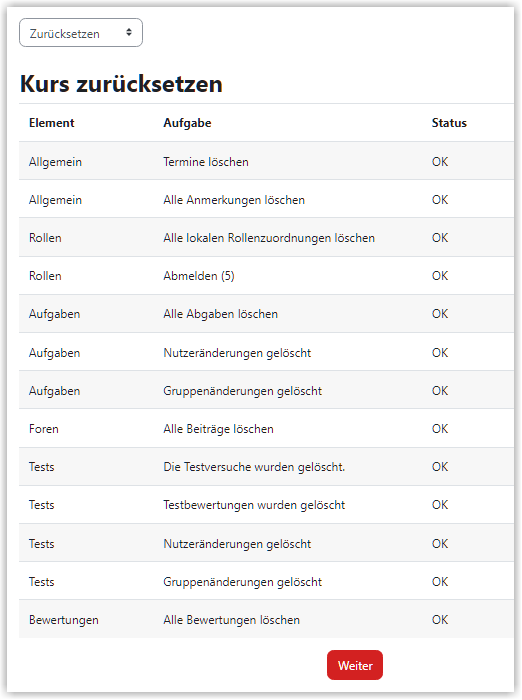
Task: Open the Zurücksetzen dropdown menu
Action: [x=81, y=33]
